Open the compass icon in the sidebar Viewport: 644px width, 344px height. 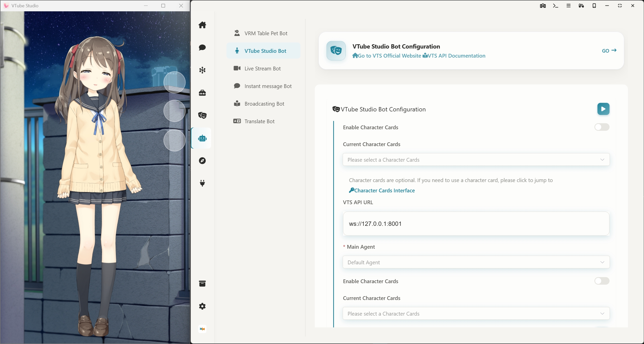202,161
